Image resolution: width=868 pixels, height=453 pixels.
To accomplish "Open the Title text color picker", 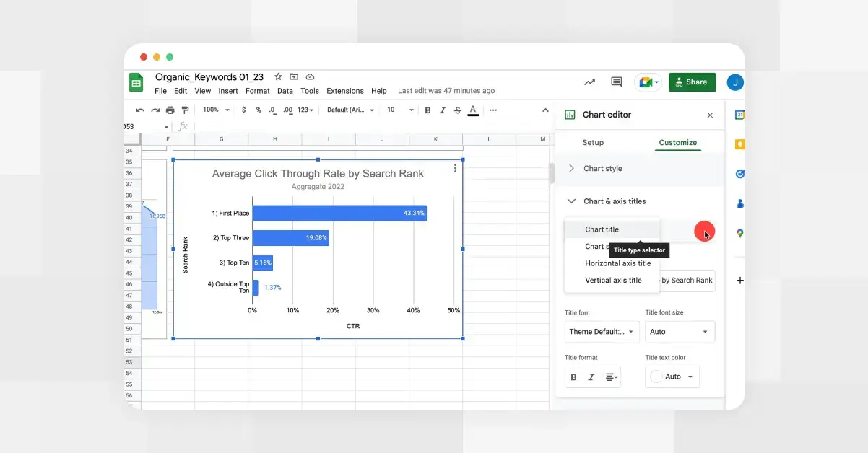I will tap(672, 377).
